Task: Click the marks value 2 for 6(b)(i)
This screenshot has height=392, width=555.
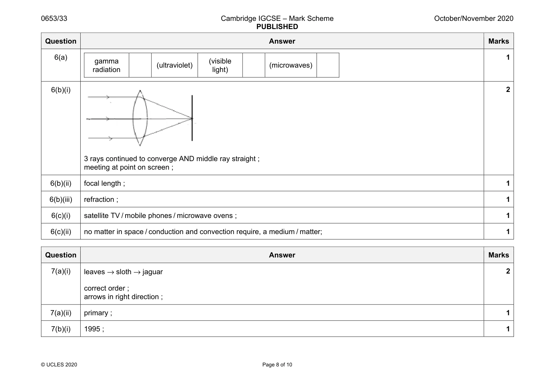Action: tap(508, 89)
